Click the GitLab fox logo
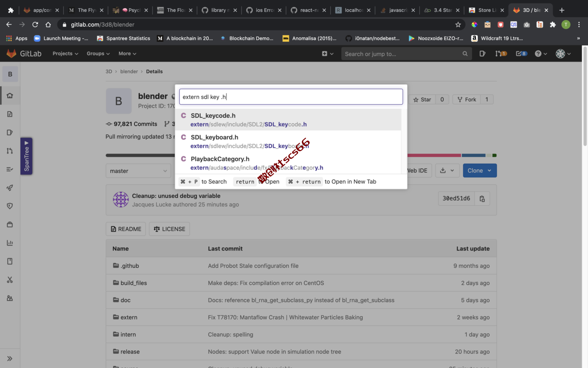Image resolution: width=588 pixels, height=368 pixels. [11, 54]
